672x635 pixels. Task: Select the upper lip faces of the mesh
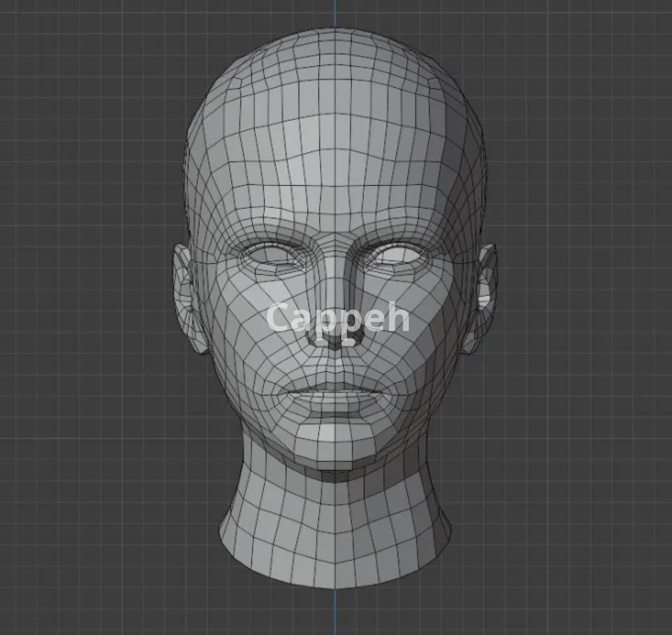[x=334, y=387]
